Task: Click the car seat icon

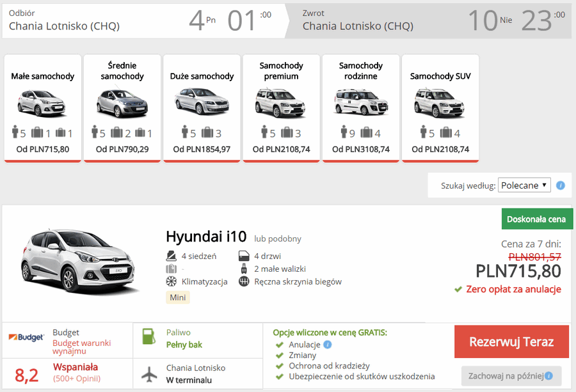Action: click(171, 256)
